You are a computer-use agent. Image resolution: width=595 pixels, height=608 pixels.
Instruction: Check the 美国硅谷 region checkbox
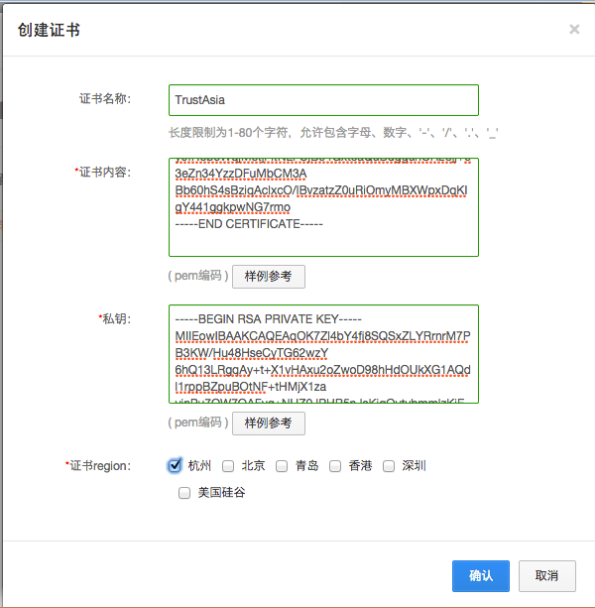pos(184,493)
